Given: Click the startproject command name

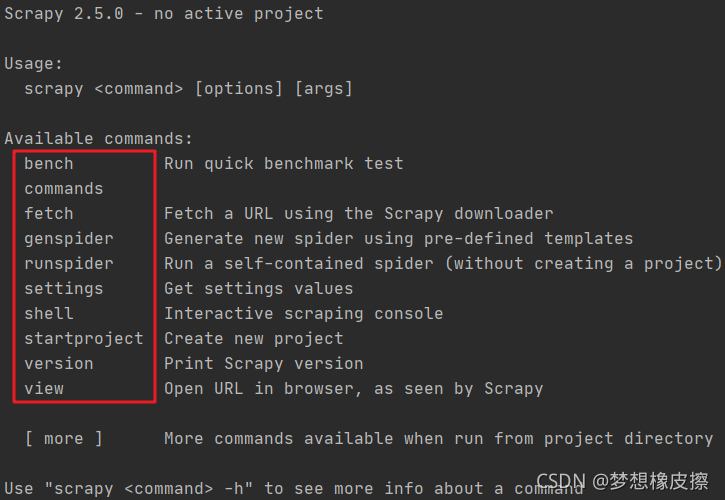Looking at the screenshot, I should pyautogui.click(x=84, y=338).
